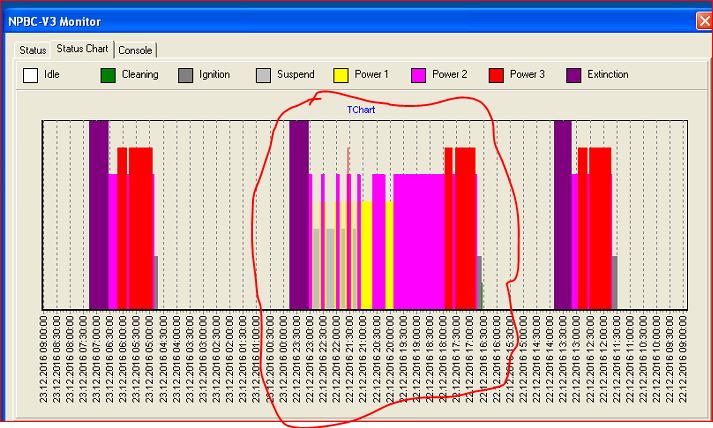Click the NPBC-V3 Monitor title bar

tap(300, 20)
